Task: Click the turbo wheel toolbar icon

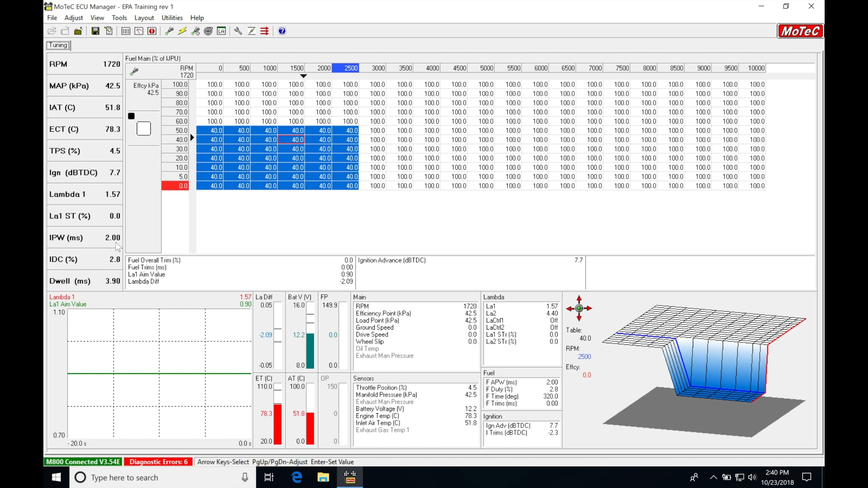Action: [x=208, y=31]
